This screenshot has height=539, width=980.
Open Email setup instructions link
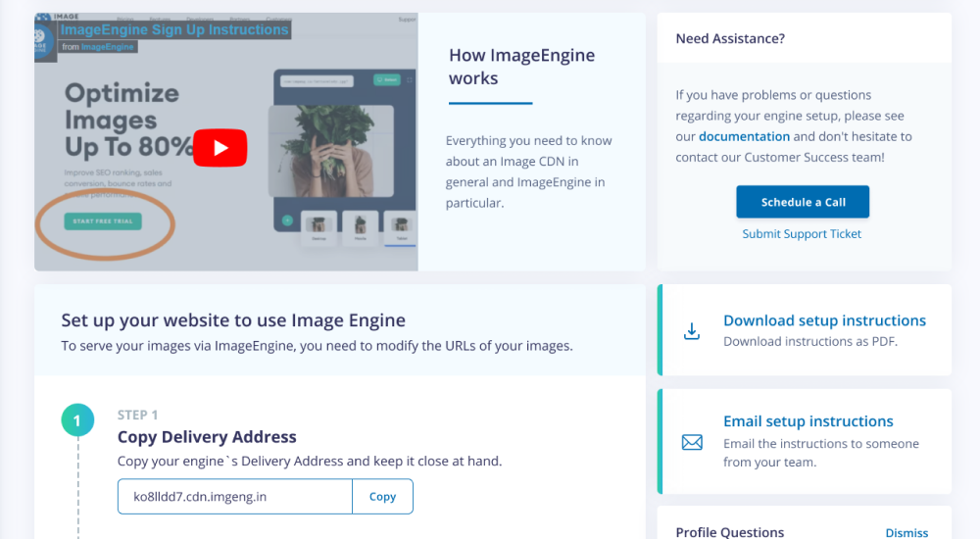coord(808,421)
